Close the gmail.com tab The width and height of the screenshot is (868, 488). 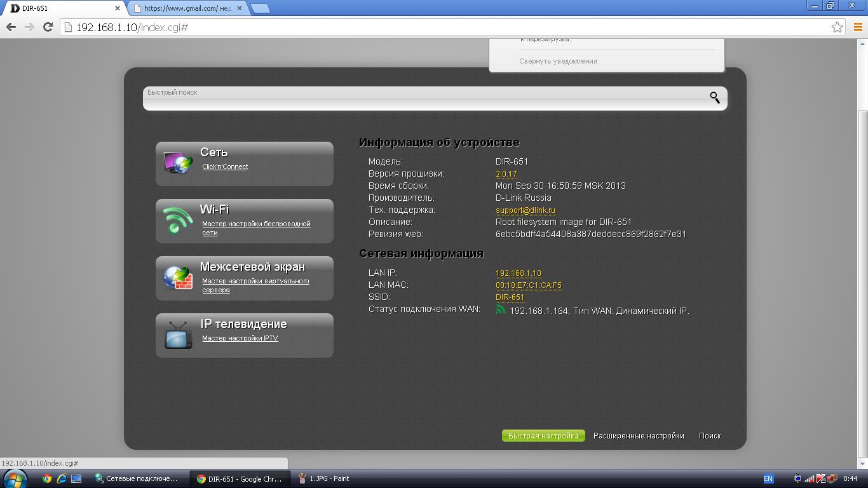(x=241, y=8)
